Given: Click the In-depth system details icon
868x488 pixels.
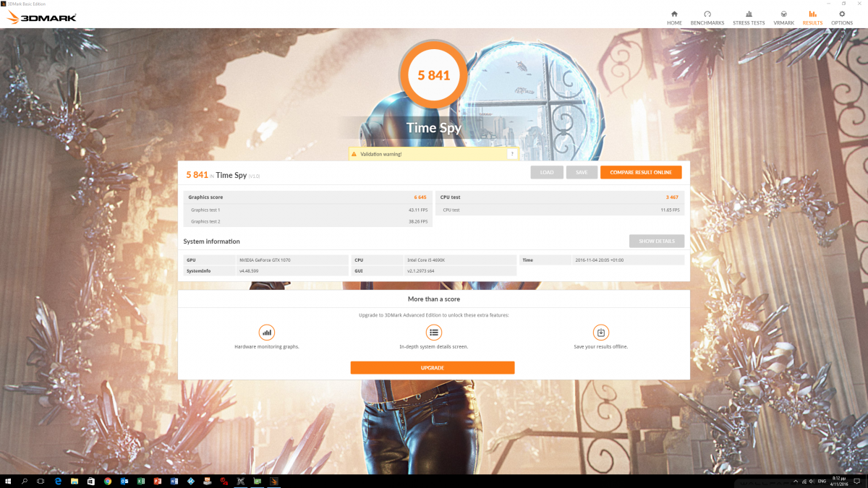Looking at the screenshot, I should [434, 333].
